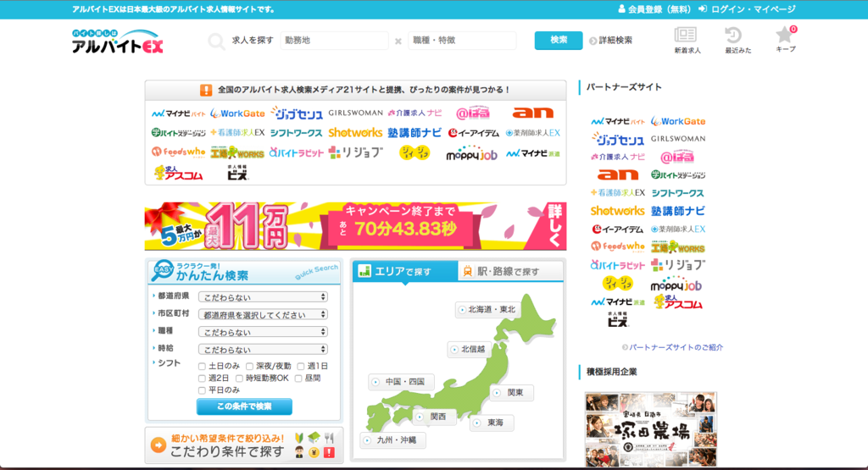Click the an logo in main partner panel
868x470 pixels.
click(x=532, y=113)
